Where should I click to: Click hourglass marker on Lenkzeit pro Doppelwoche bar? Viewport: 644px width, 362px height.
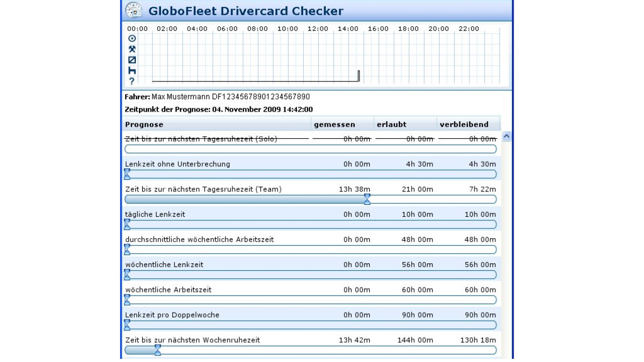click(127, 325)
